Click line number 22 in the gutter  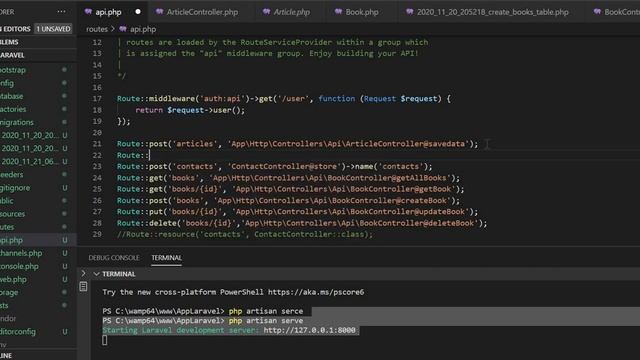pyautogui.click(x=97, y=155)
